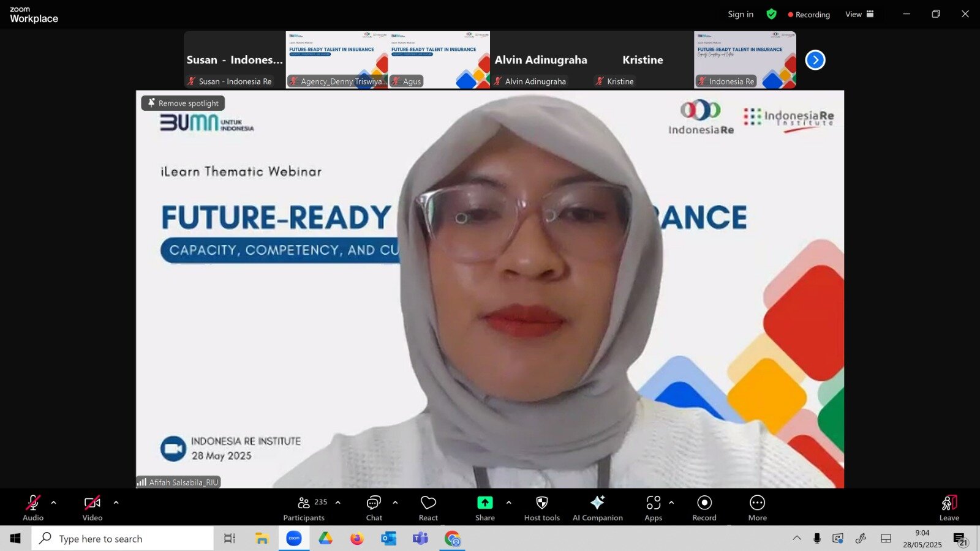Screen dimensions: 980x551
Task: Expand audio options arrow
Action: [x=53, y=503]
